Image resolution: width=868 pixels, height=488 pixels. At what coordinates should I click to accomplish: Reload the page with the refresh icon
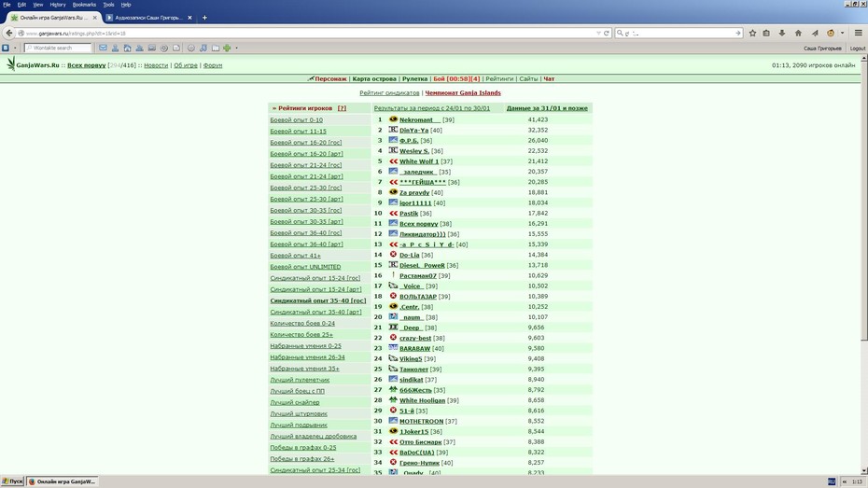606,34
